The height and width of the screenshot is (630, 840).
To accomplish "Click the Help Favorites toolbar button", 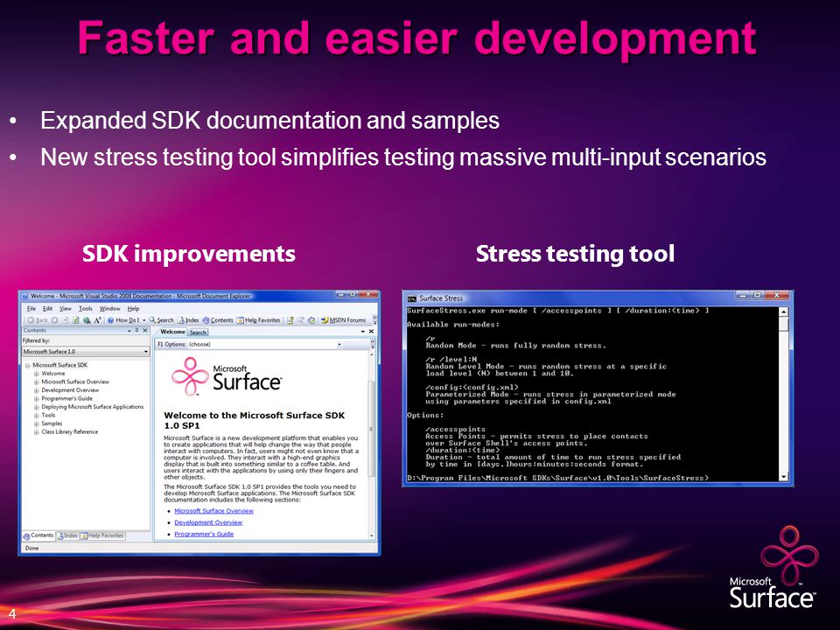I will [259, 320].
